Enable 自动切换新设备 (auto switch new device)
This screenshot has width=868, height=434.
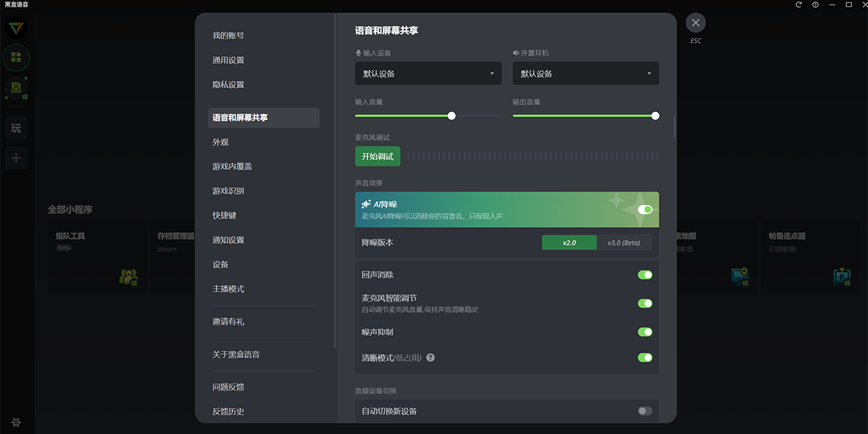point(644,410)
